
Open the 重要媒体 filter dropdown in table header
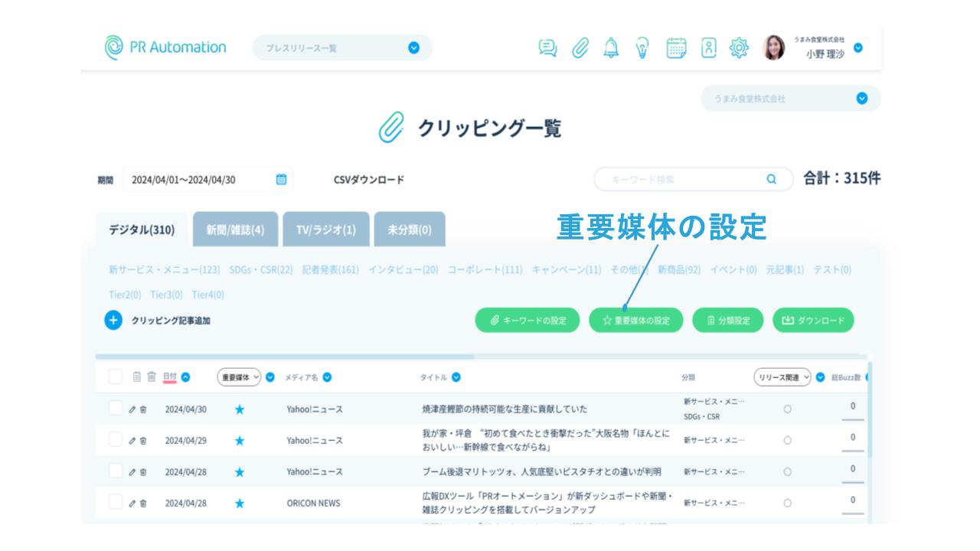click(240, 377)
